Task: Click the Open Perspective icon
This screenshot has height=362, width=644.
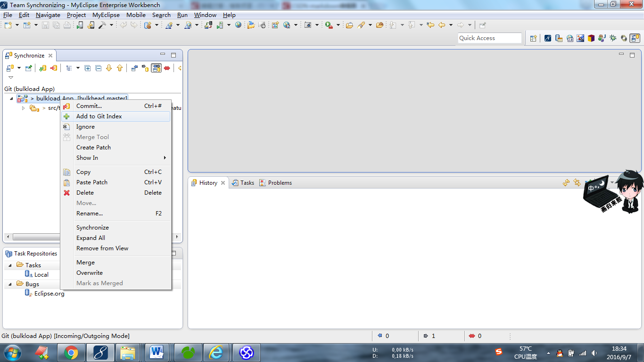Action: pos(533,38)
